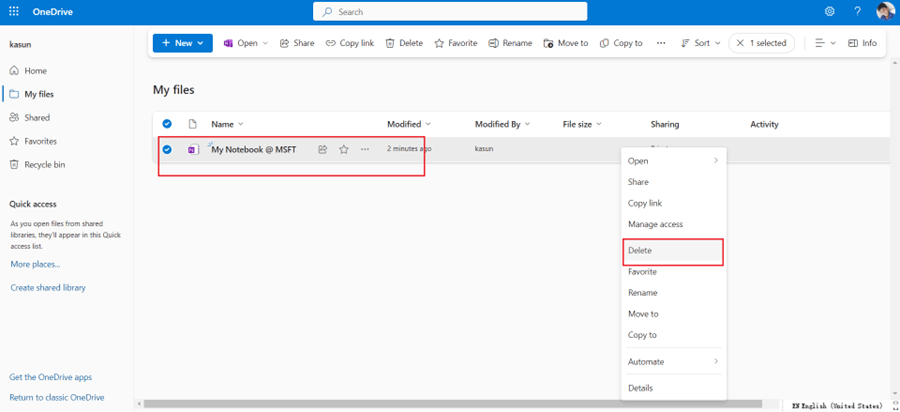The width and height of the screenshot is (900, 412).
Task: Open the app launcher waffle icon
Action: (x=14, y=11)
